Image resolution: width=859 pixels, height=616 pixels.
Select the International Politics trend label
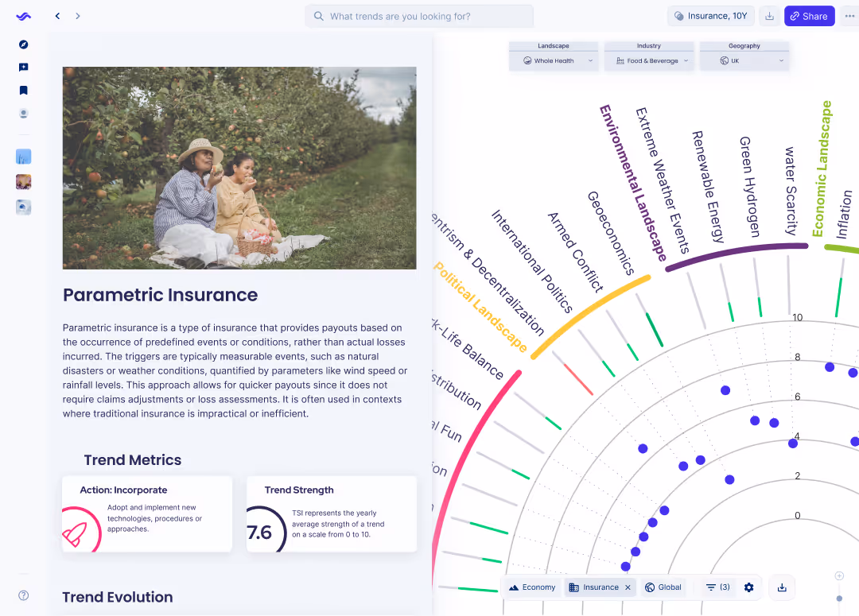click(531, 262)
